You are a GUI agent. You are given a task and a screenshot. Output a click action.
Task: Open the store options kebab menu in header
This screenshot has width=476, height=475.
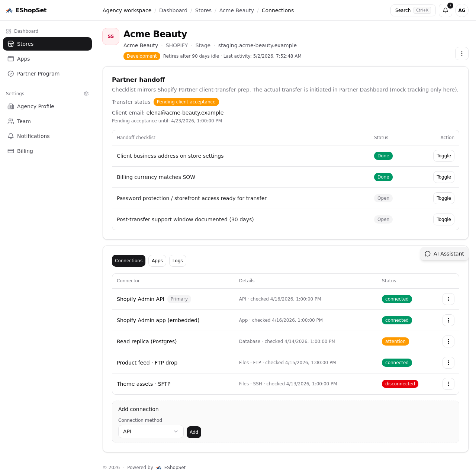[x=462, y=54]
